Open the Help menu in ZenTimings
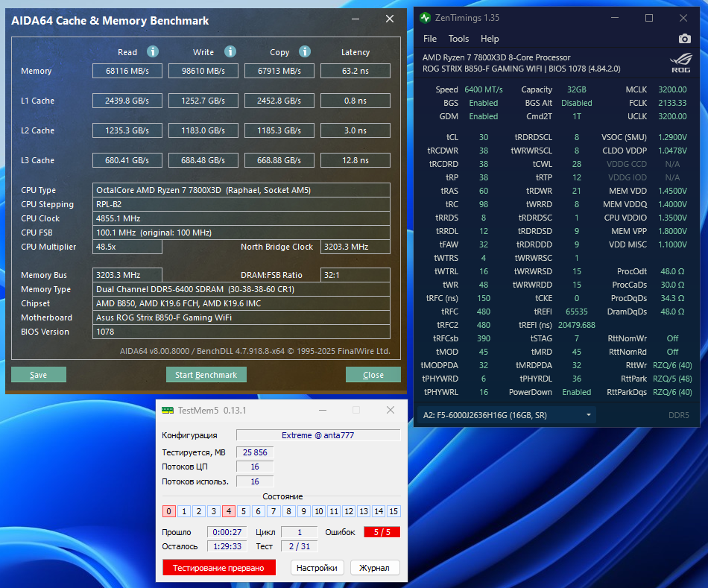708x588 pixels. pyautogui.click(x=490, y=39)
